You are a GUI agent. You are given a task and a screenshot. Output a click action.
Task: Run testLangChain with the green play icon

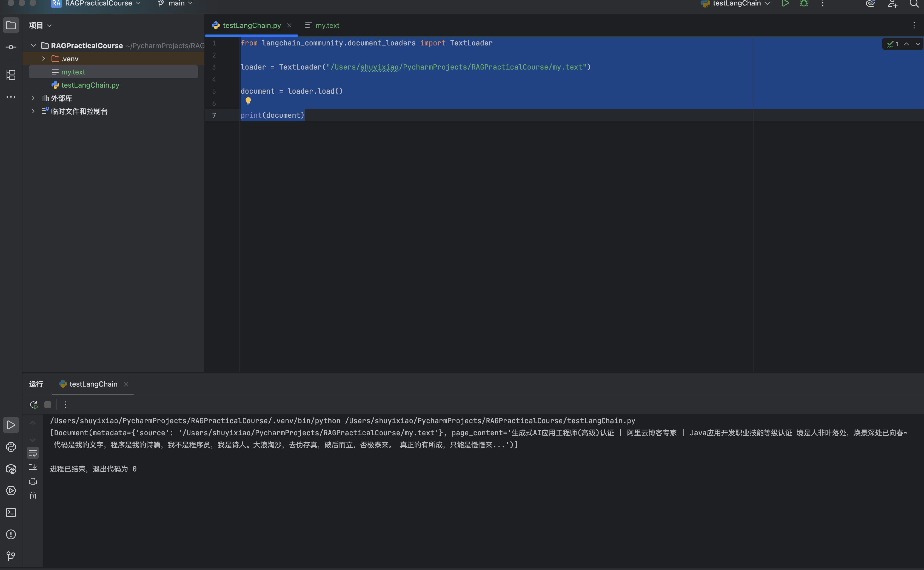785,4
